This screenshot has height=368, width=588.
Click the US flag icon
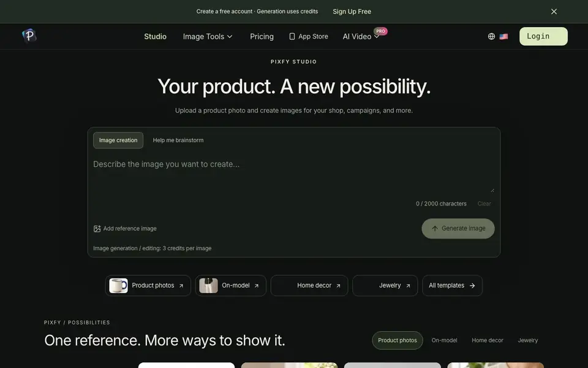coord(503,36)
